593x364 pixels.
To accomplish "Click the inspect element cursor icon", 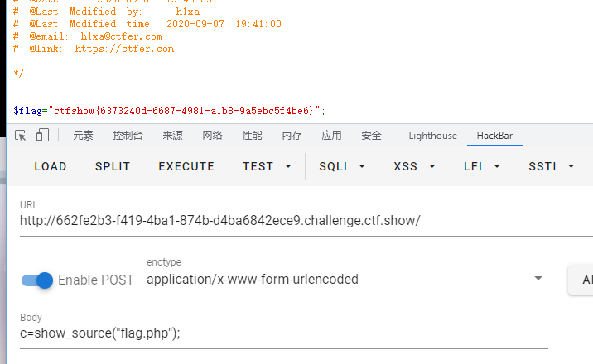I will click(20, 136).
